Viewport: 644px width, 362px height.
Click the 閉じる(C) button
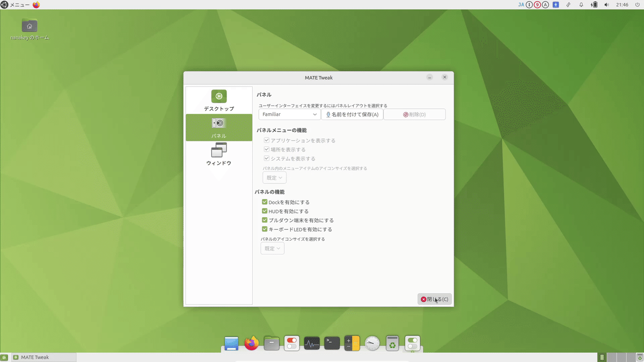click(x=434, y=299)
